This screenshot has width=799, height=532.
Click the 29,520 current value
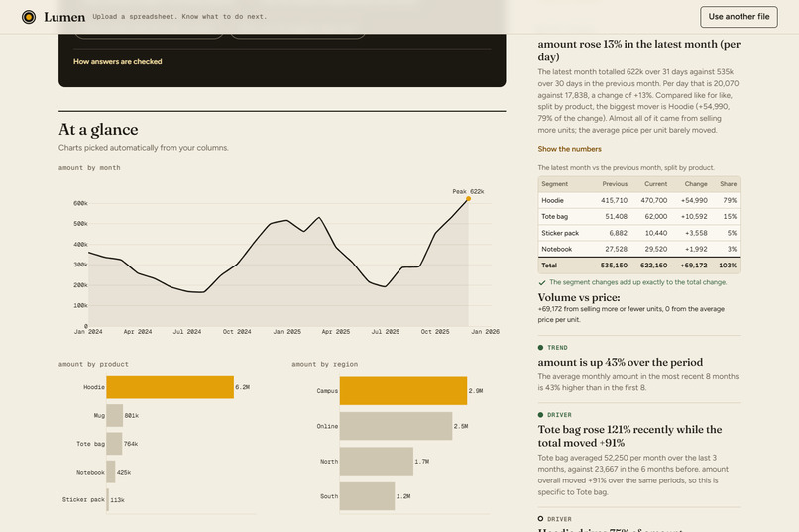(x=656, y=249)
